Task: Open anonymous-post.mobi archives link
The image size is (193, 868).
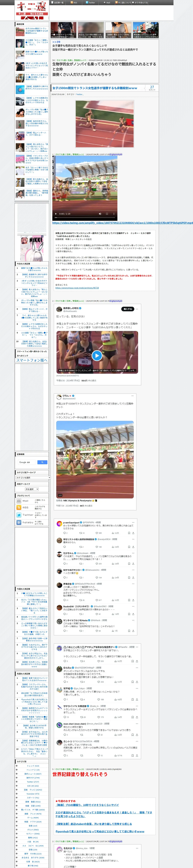Action: pyautogui.click(x=77, y=288)
